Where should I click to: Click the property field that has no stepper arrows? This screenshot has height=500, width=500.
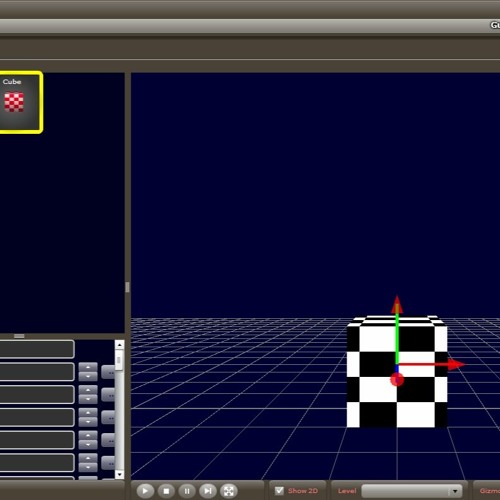37,349
